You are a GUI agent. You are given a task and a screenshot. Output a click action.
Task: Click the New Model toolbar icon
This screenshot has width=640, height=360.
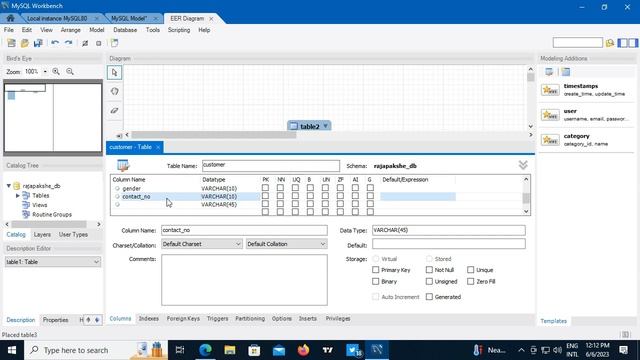tap(11, 43)
